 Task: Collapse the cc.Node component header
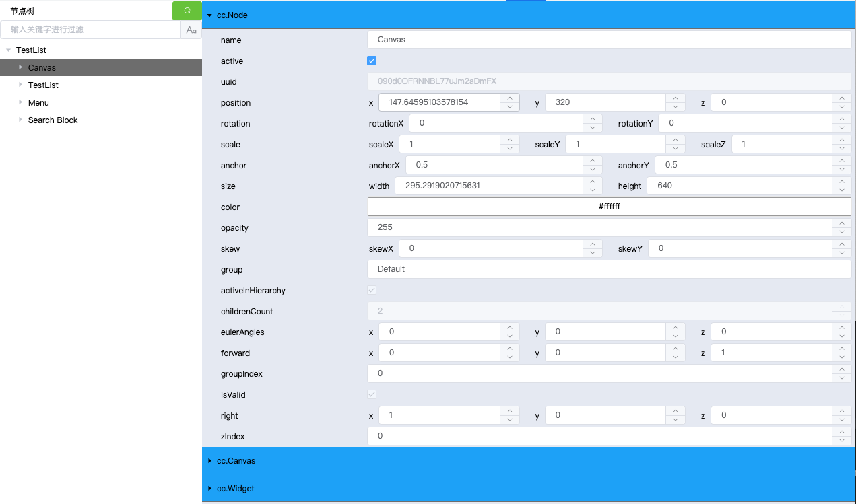click(x=529, y=15)
